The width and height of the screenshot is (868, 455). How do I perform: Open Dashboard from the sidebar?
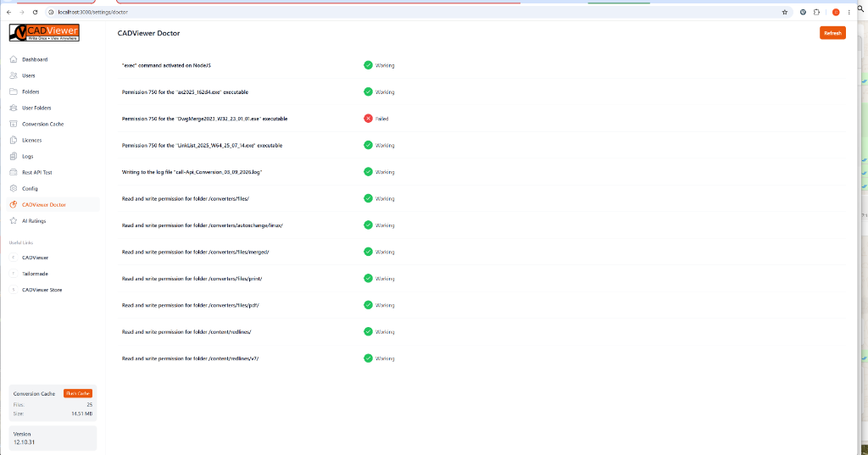click(x=35, y=59)
